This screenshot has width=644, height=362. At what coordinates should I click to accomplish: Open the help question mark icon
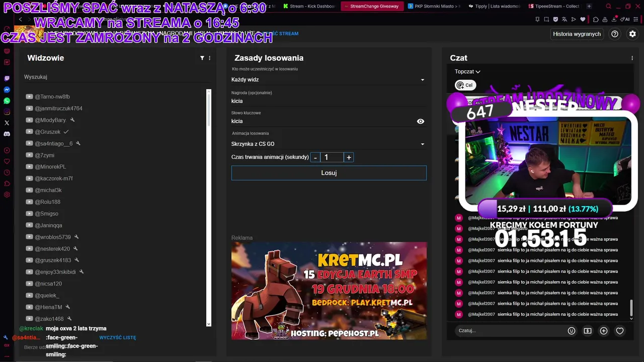click(x=615, y=34)
